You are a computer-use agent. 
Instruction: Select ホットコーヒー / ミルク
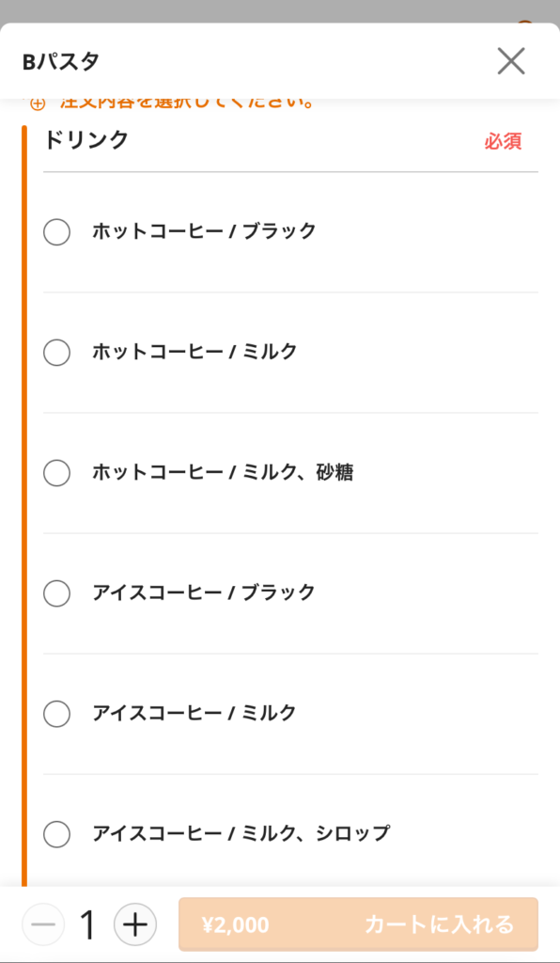56,353
